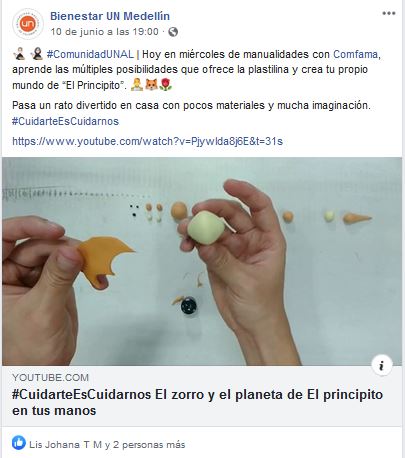Image resolution: width=405 pixels, height=458 pixels.
Task: Click the blue like reaction icon
Action: pyautogui.click(x=19, y=443)
